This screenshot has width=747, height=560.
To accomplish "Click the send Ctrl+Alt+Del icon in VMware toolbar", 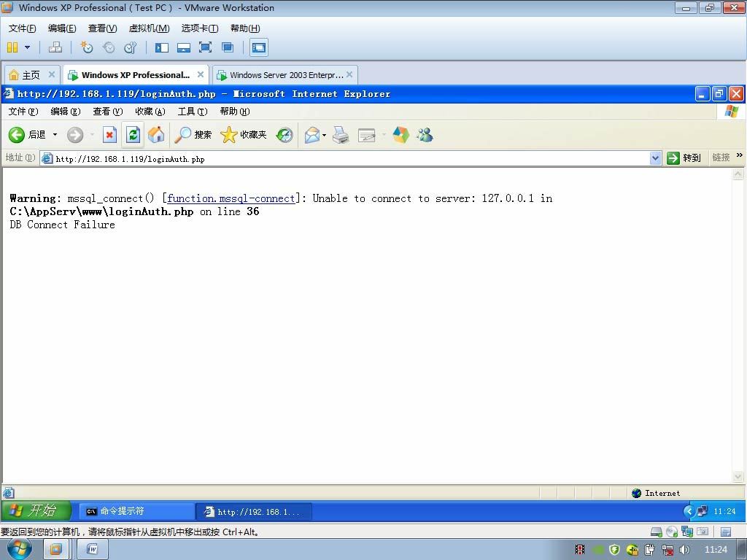I will 55,47.
